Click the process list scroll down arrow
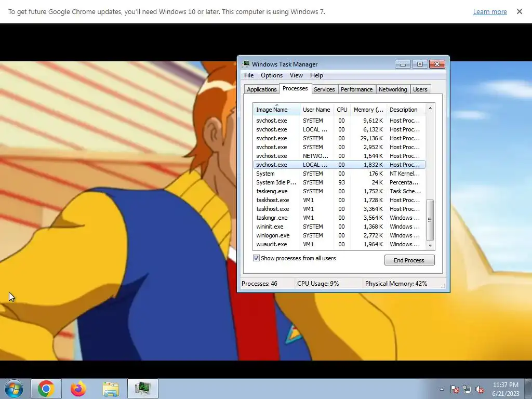This screenshot has width=532, height=399. (430, 245)
